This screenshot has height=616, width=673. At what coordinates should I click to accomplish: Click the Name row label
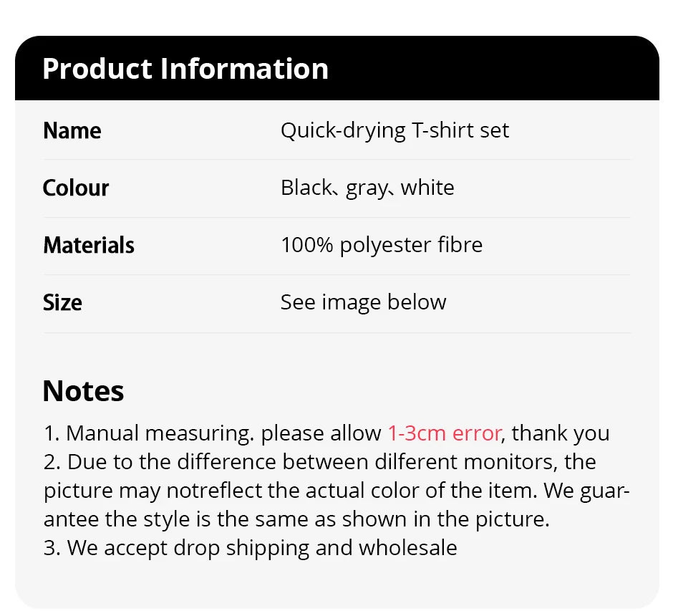(72, 130)
